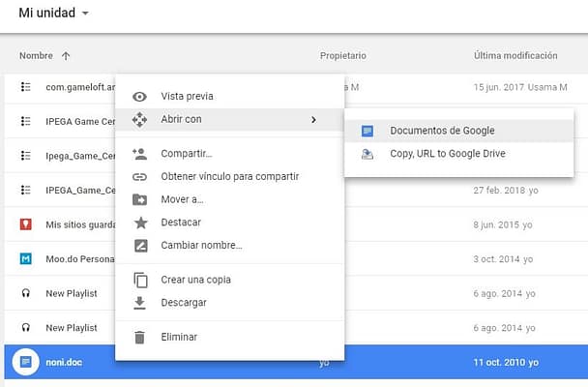Screen dimensions: 588x387
Task: Click the Abrir con four-arrow icon
Action: (139, 120)
